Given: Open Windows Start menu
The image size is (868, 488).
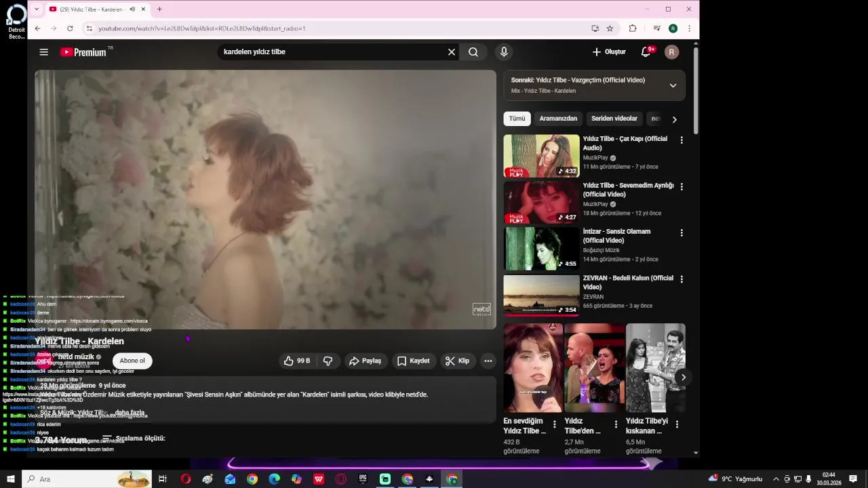Looking at the screenshot, I should tap(11, 479).
